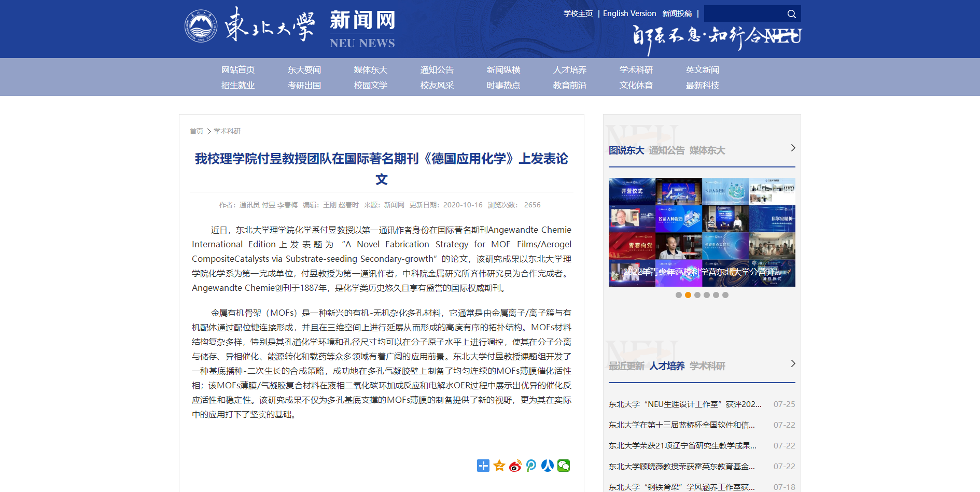The width and height of the screenshot is (980, 492).
Task: Share to Sina Weibo icon
Action: click(515, 466)
